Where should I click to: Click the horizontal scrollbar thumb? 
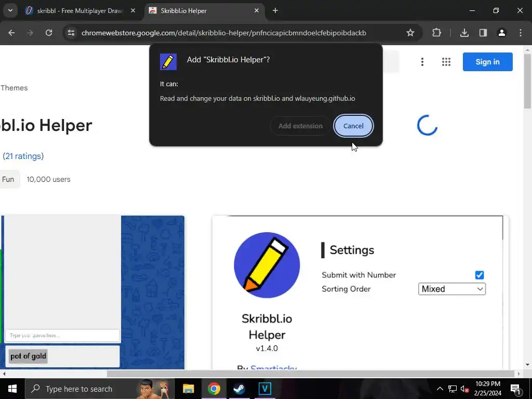click(x=311, y=374)
